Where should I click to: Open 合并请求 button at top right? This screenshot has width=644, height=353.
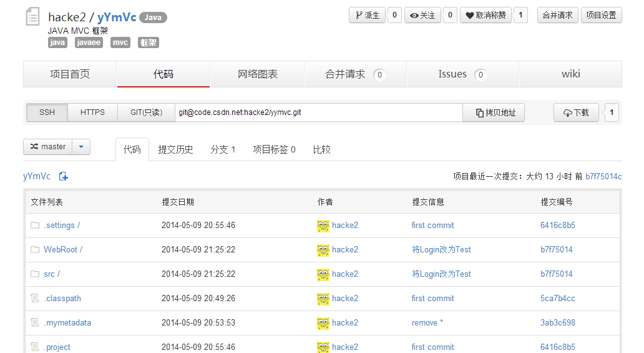point(558,15)
